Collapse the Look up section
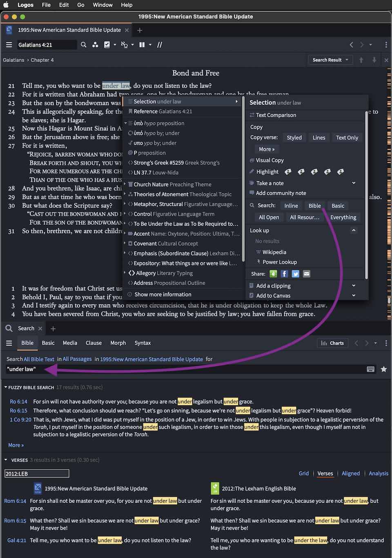Viewport: 392px width, 558px height. [x=354, y=231]
